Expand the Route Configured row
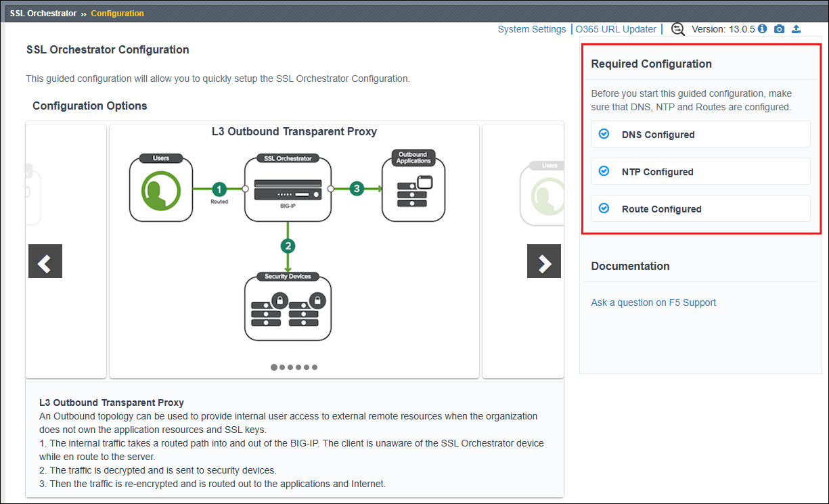 [700, 208]
